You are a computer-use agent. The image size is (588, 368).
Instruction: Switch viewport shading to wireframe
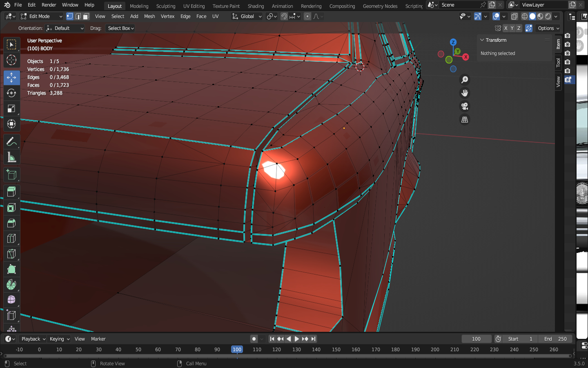tap(525, 16)
